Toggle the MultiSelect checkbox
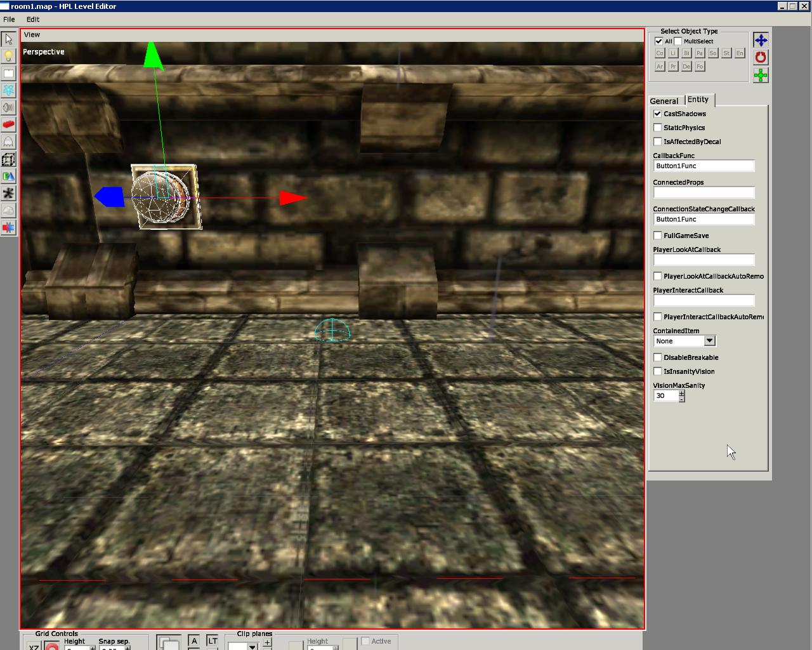Image resolution: width=812 pixels, height=650 pixels. [x=678, y=41]
